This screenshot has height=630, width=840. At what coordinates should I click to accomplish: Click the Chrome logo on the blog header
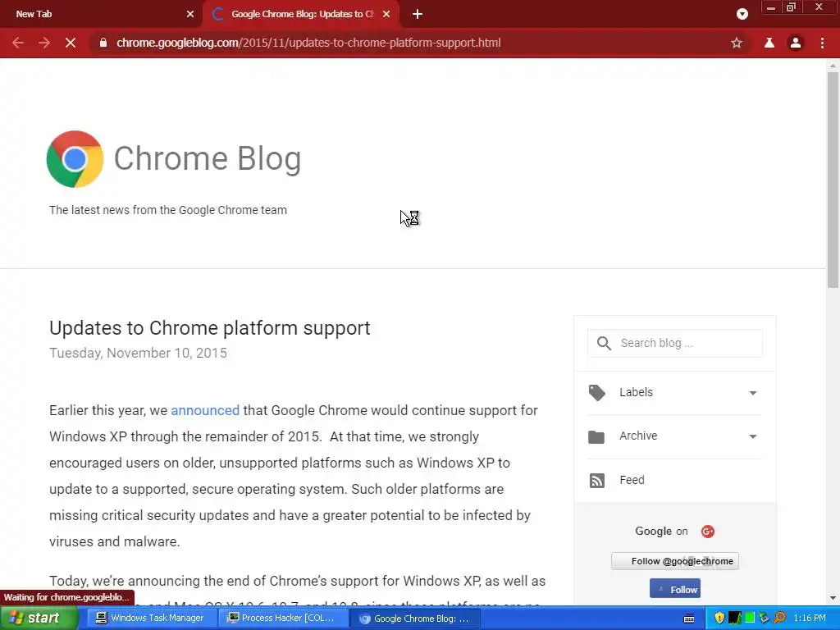75,159
